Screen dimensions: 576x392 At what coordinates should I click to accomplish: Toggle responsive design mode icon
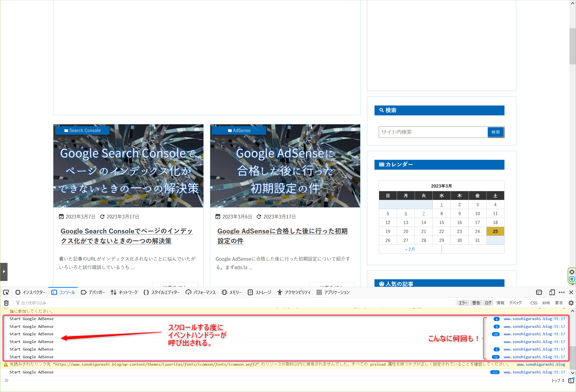click(552, 293)
